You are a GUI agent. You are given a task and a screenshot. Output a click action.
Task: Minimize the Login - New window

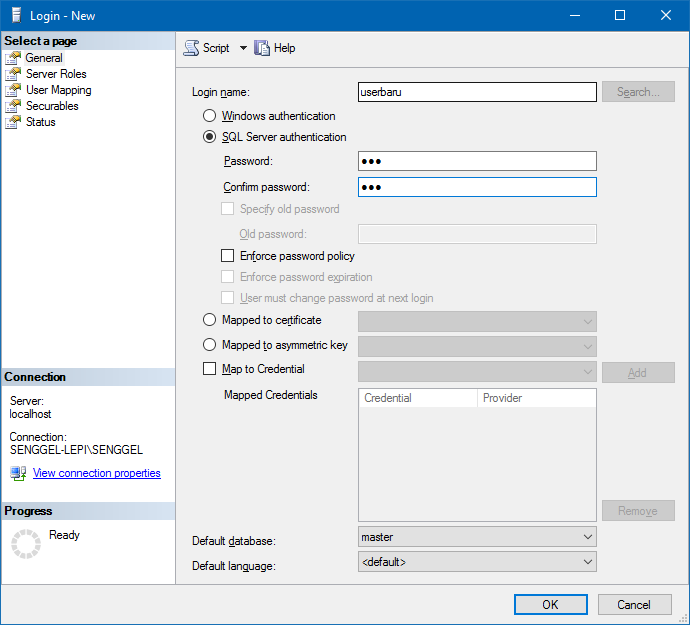(575, 15)
